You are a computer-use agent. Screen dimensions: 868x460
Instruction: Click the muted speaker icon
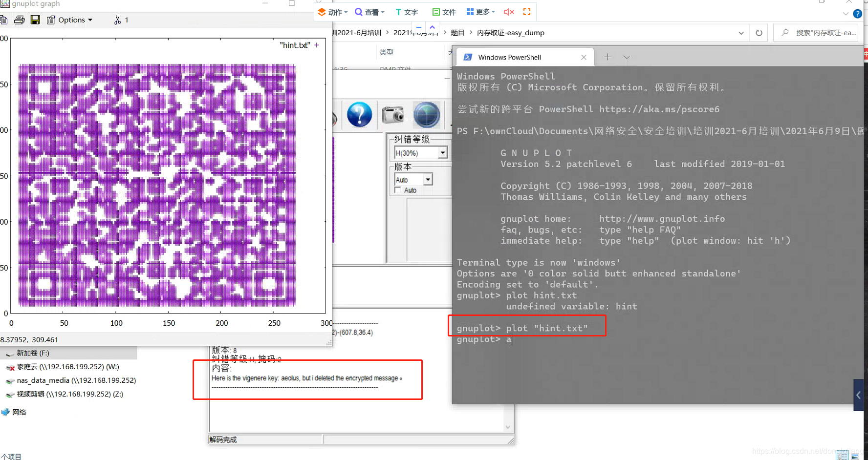[x=509, y=12]
